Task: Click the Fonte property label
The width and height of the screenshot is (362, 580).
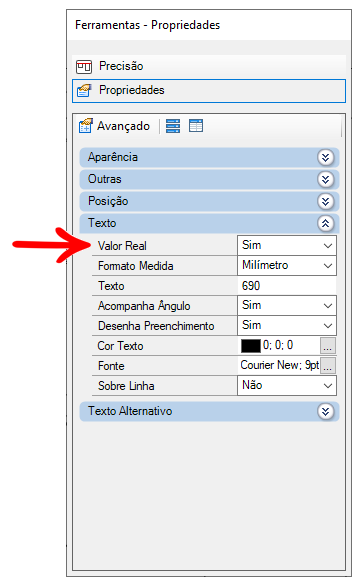Action: click(111, 366)
